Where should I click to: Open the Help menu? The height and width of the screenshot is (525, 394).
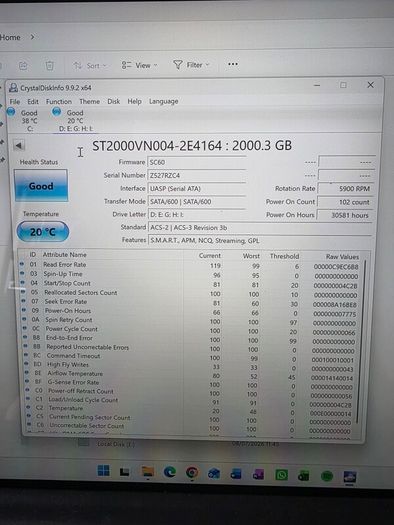coord(134,101)
